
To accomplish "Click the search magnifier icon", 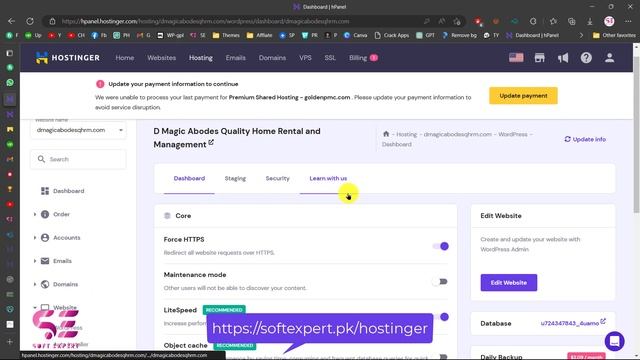I will point(41,159).
